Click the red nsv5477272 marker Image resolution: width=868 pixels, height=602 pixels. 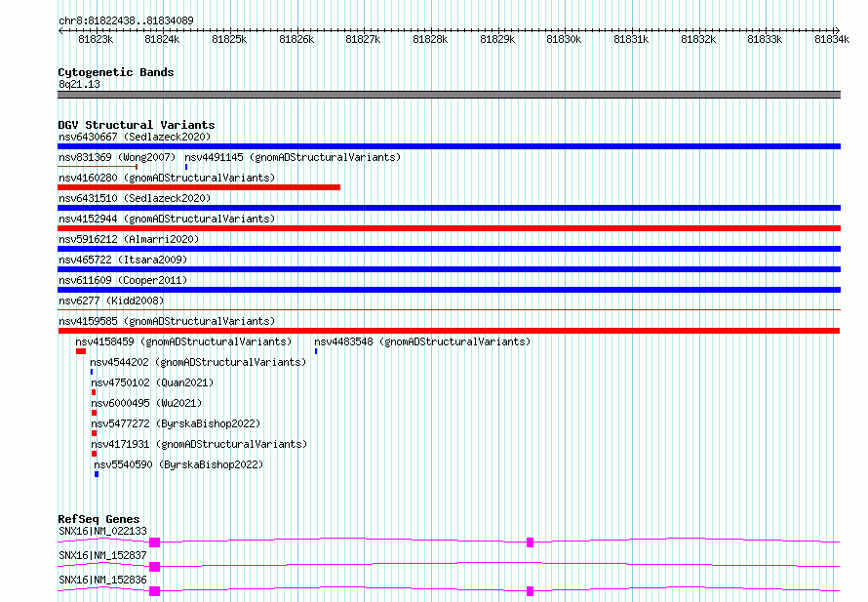click(94, 433)
